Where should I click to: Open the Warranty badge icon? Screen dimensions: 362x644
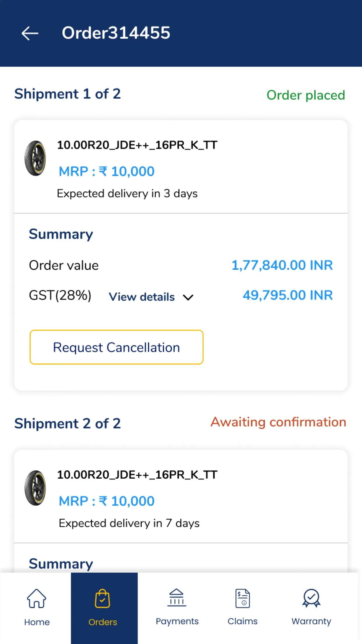pos(311,598)
